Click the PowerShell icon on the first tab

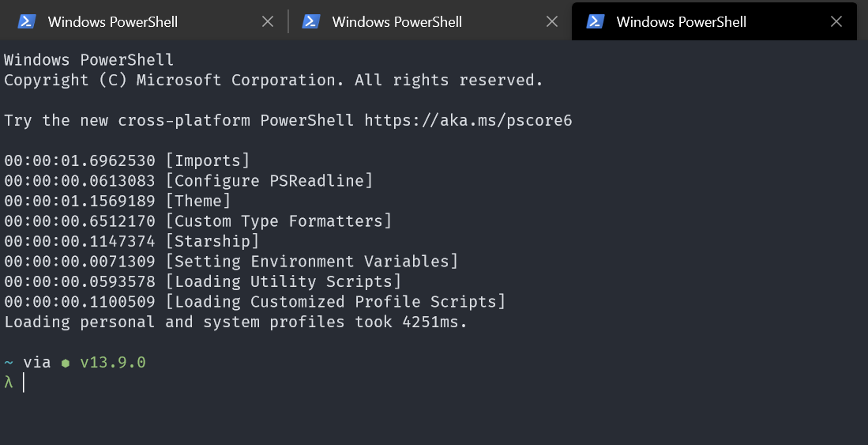[x=26, y=21]
